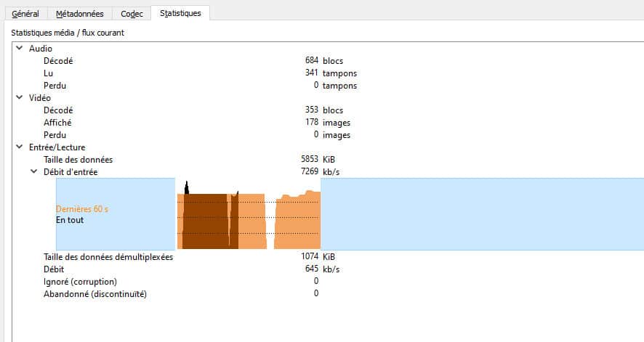Viewport: 644px width, 342px height.
Task: Select the Décodé row under Audio
Action: point(58,61)
